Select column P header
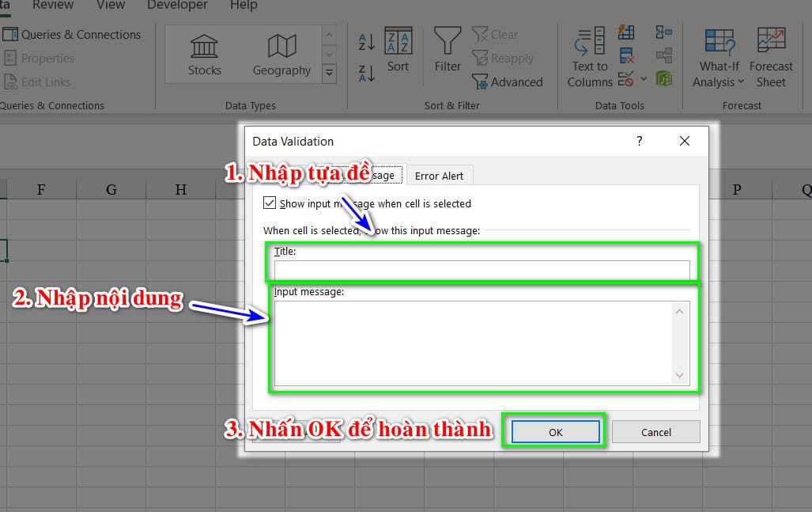 point(737,190)
